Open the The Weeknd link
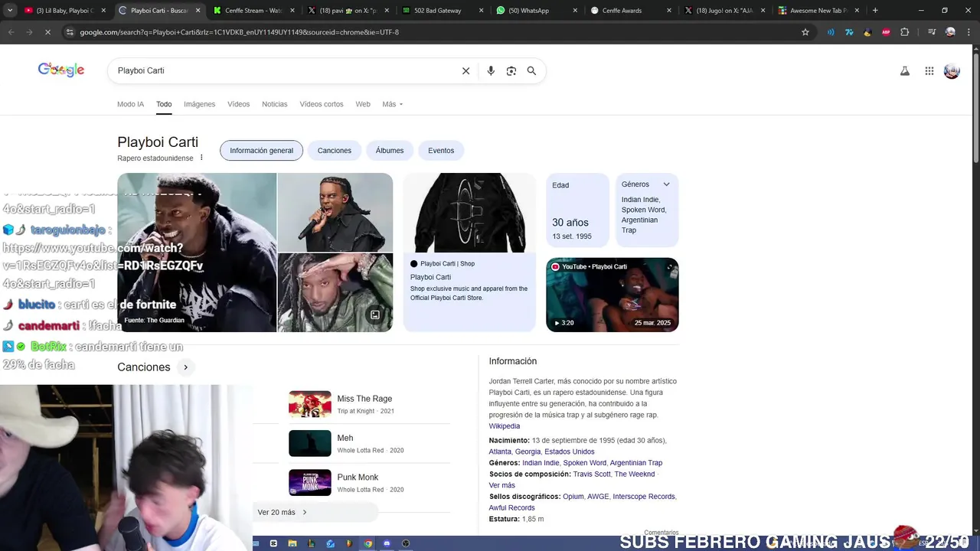 point(635,474)
